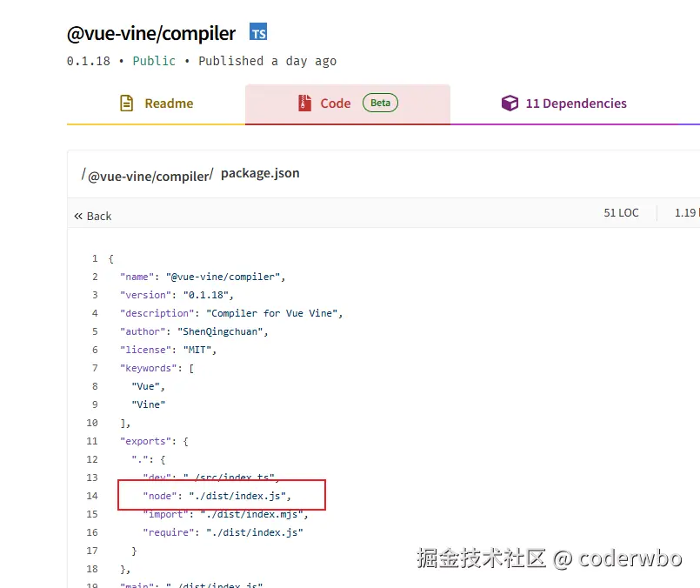The image size is (700, 588).
Task: Click the Beta badge
Action: coord(380,103)
